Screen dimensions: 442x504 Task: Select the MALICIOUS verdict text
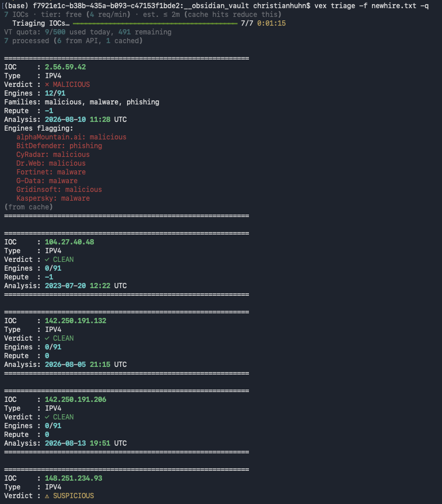click(x=71, y=85)
